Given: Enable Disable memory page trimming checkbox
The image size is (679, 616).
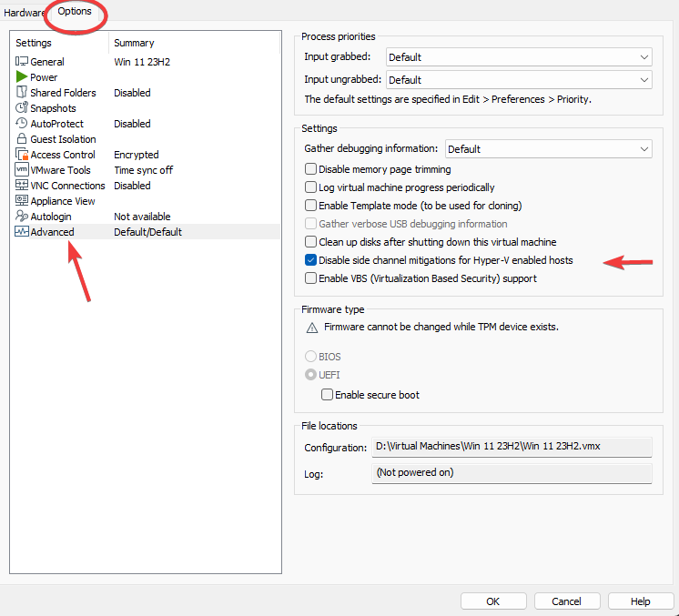Looking at the screenshot, I should coord(311,169).
